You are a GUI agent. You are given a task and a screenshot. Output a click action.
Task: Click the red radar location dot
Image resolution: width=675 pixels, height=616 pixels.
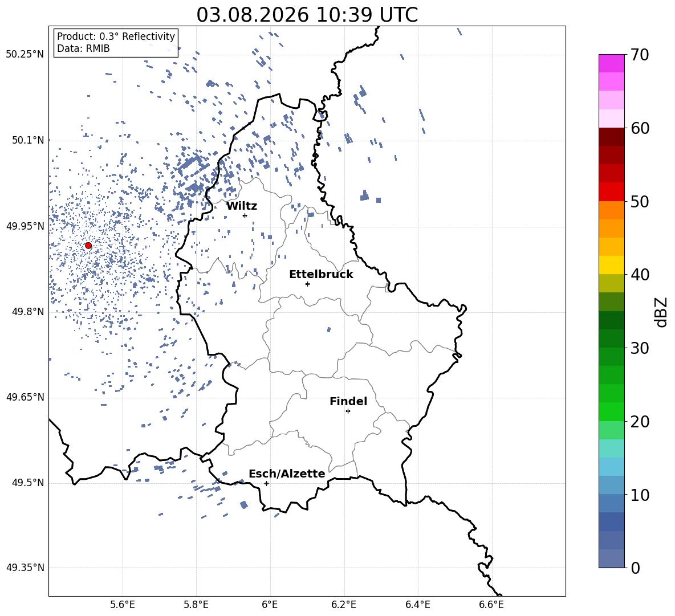pyautogui.click(x=88, y=246)
